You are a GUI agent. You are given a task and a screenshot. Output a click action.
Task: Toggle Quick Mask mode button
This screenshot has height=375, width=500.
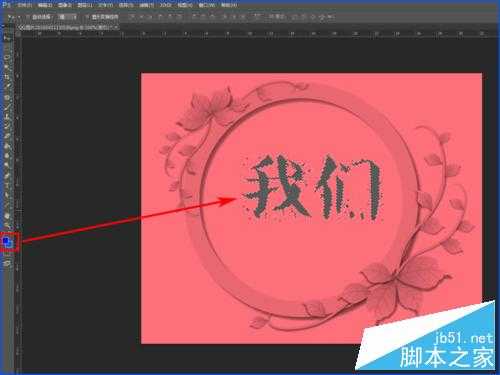(7, 254)
